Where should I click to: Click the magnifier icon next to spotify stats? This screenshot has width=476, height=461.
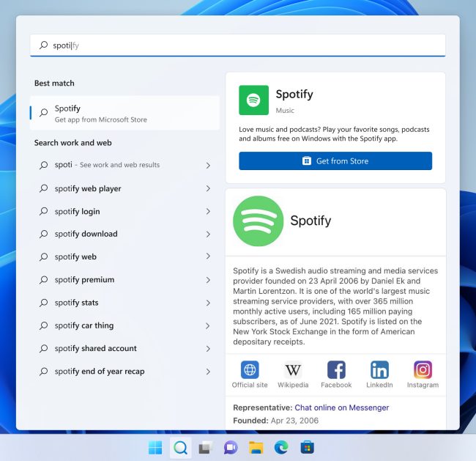point(43,303)
